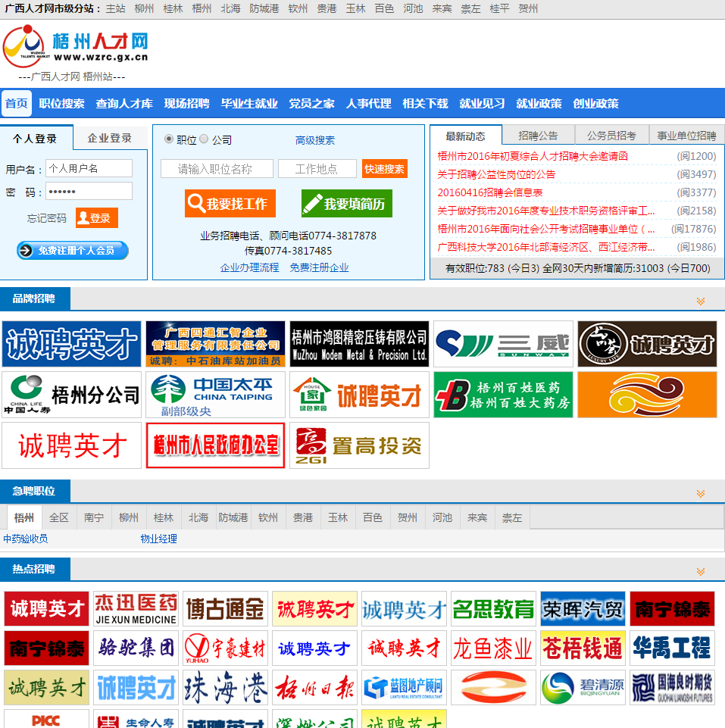The image size is (725, 728).
Task: Open the 20160416招聘会信息表 link
Action: [489, 192]
